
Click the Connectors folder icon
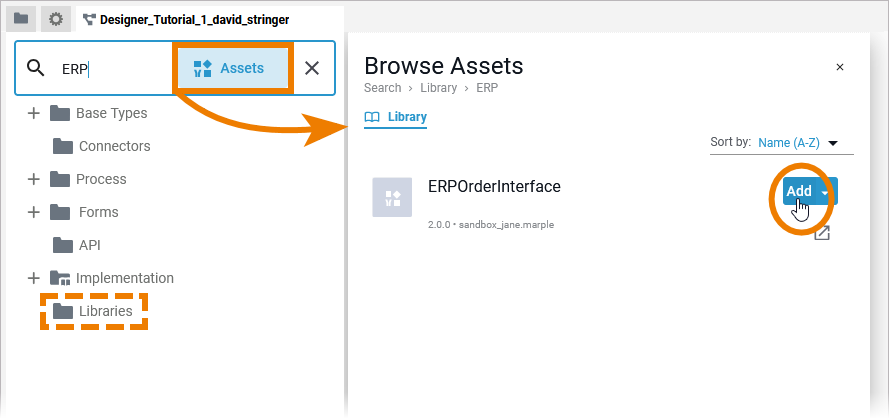pyautogui.click(x=63, y=146)
